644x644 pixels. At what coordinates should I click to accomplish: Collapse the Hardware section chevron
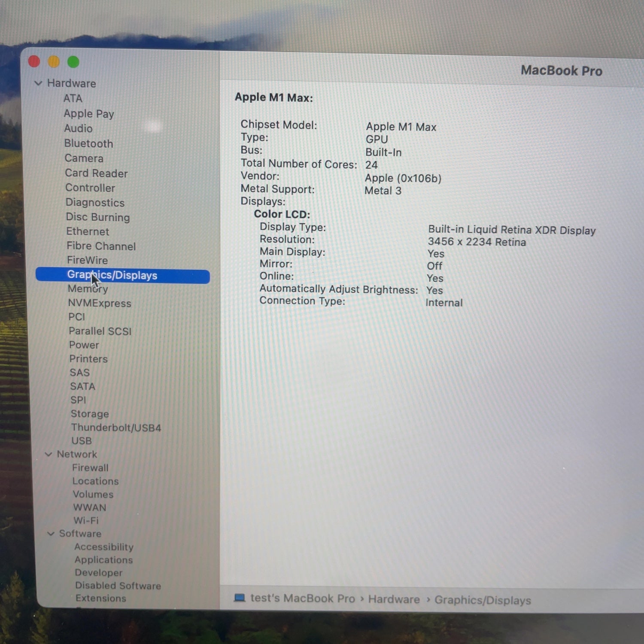coord(38,83)
